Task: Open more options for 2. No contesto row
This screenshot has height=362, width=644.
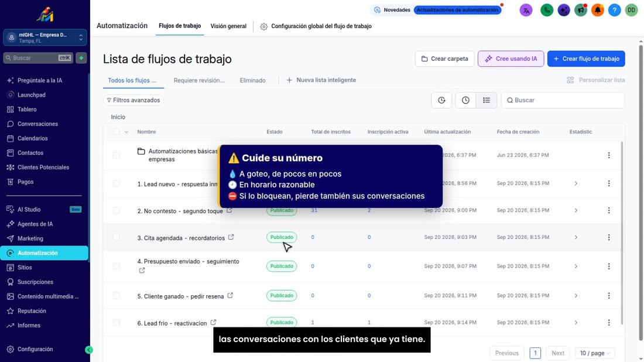Action: 609,210
